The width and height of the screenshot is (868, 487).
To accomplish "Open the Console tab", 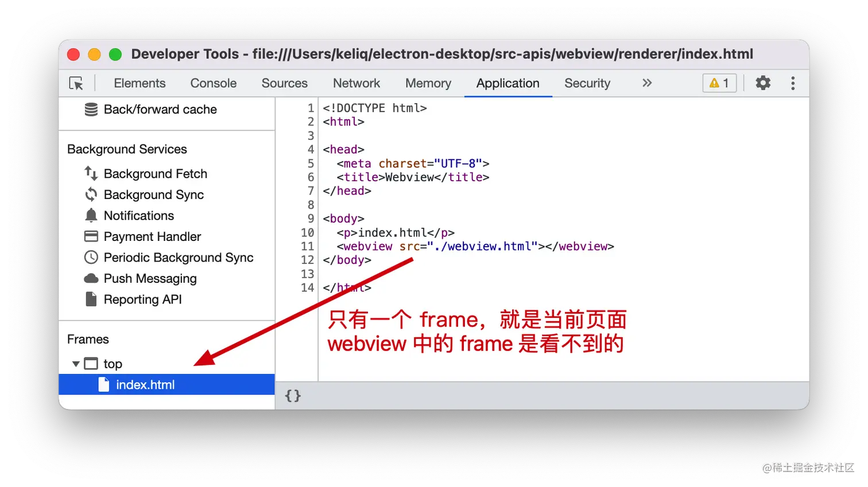I will (x=214, y=83).
